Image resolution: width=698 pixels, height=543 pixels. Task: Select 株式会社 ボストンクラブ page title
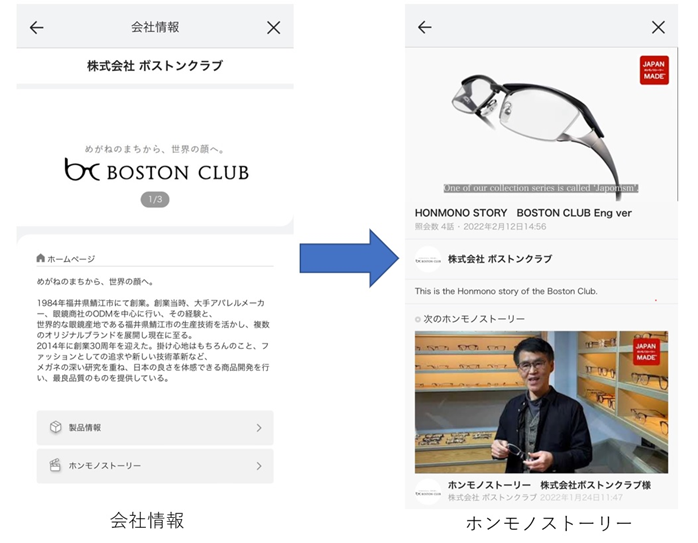(x=155, y=66)
